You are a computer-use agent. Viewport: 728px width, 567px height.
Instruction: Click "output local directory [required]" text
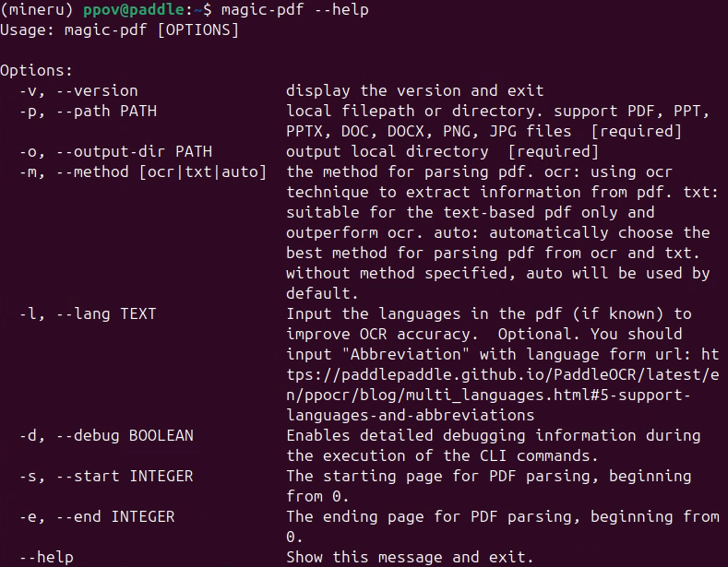pos(443,152)
